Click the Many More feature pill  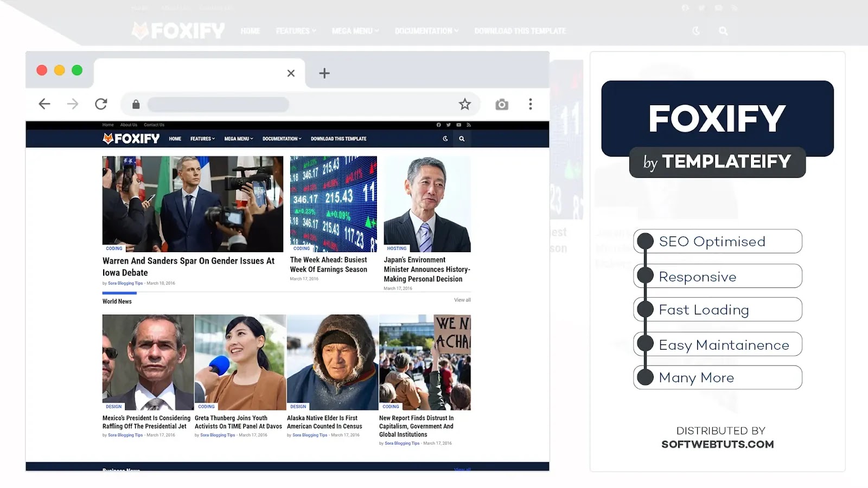click(x=718, y=377)
